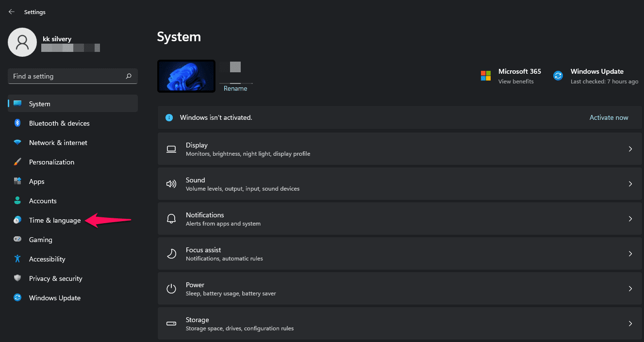Expand the Display settings chevron
Viewport: 644px width, 342px height.
(630, 149)
